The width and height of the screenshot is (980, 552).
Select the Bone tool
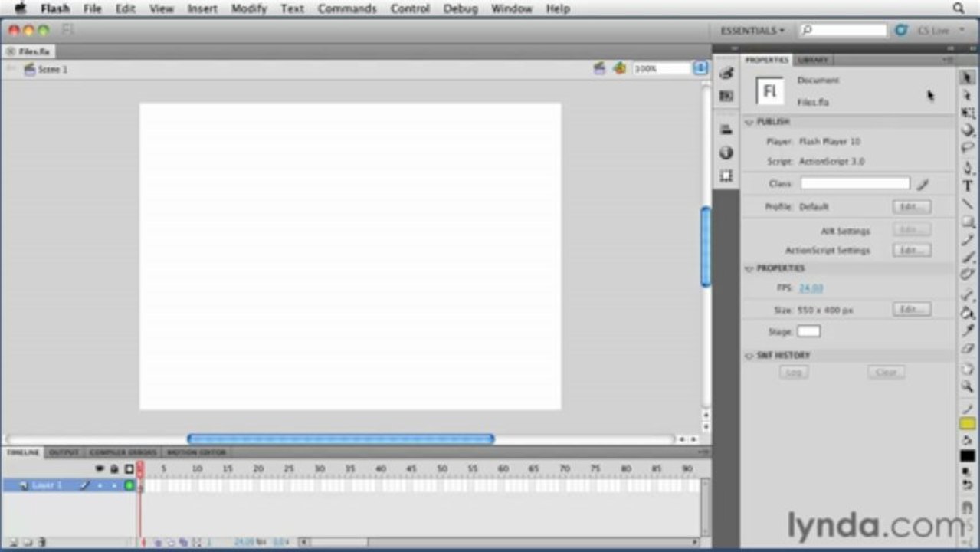968,294
